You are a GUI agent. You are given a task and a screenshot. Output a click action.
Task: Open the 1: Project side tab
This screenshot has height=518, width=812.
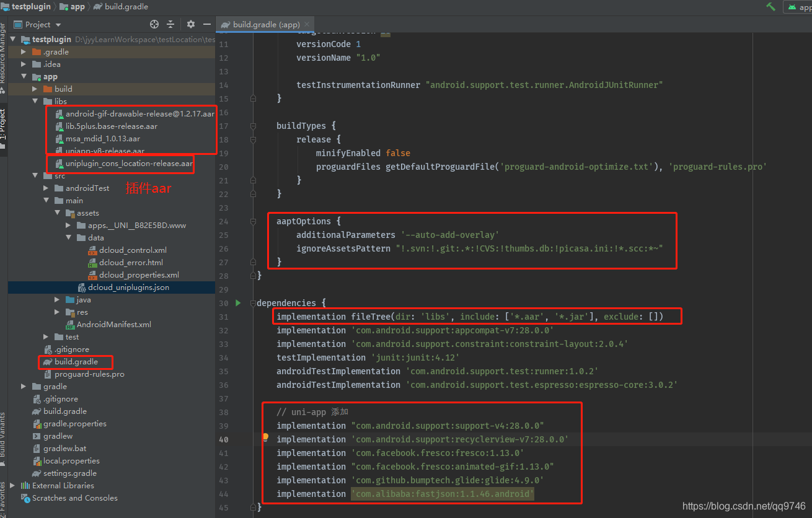(x=3, y=129)
